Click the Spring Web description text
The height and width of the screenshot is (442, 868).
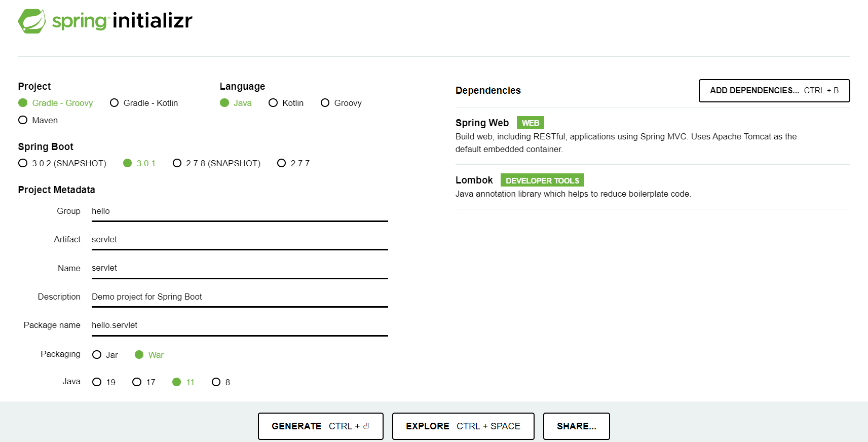tap(626, 143)
